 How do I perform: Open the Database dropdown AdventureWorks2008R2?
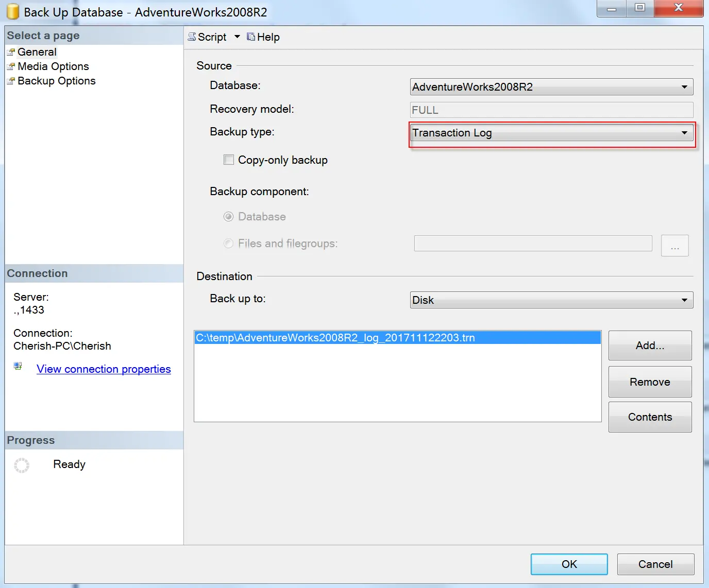[551, 87]
